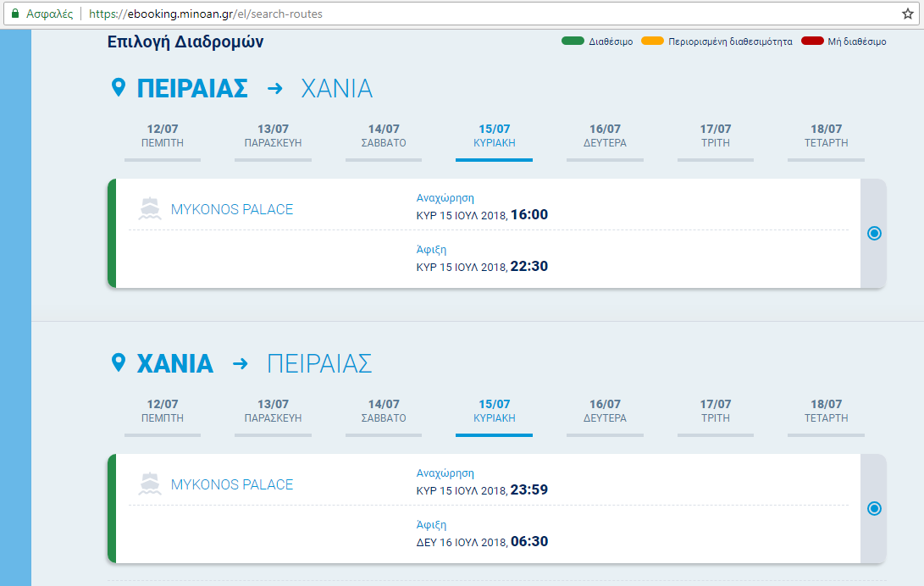Click the Αναχώρηση label above 16:00
The width and height of the screenshot is (924, 586).
click(x=445, y=198)
